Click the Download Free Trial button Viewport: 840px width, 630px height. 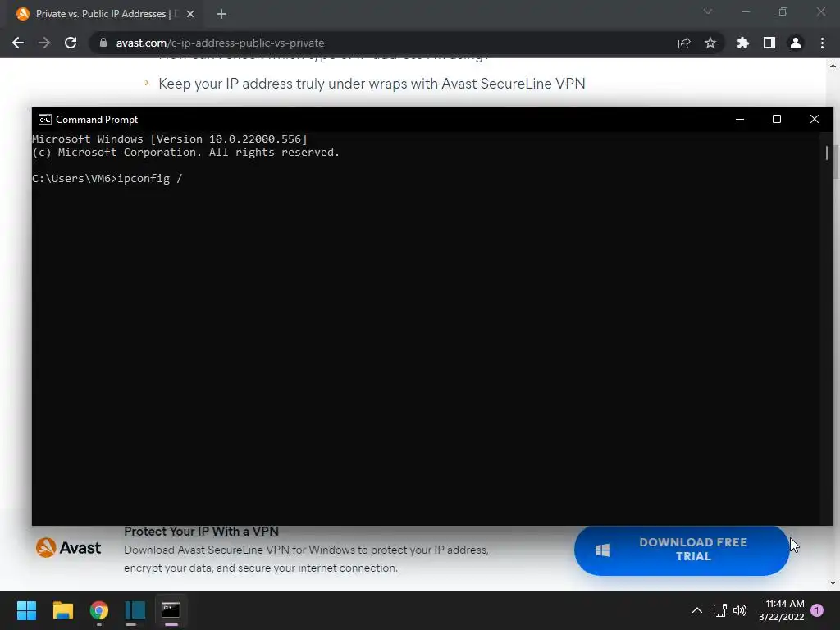[x=682, y=550]
